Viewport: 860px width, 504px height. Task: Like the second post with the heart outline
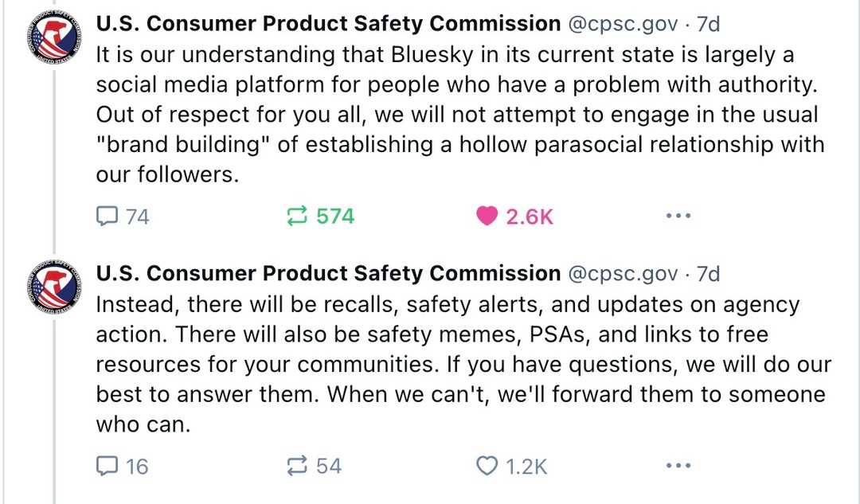(487, 466)
